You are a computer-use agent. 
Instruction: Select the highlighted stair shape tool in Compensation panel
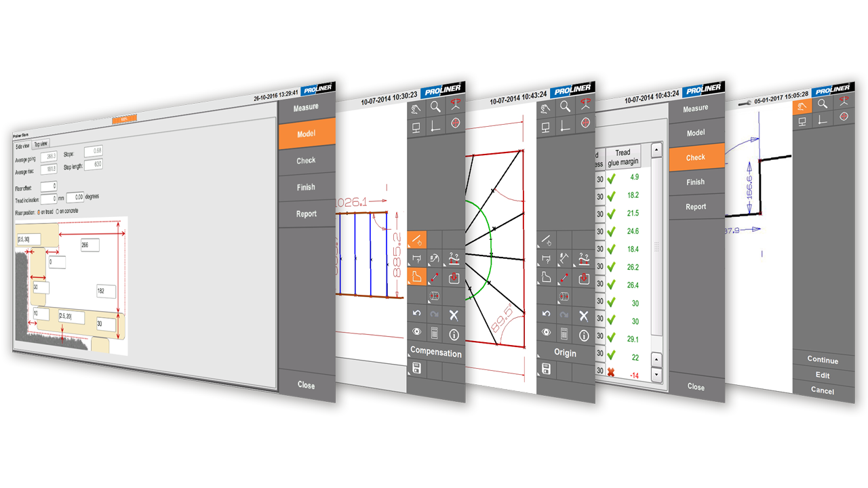[416, 277]
